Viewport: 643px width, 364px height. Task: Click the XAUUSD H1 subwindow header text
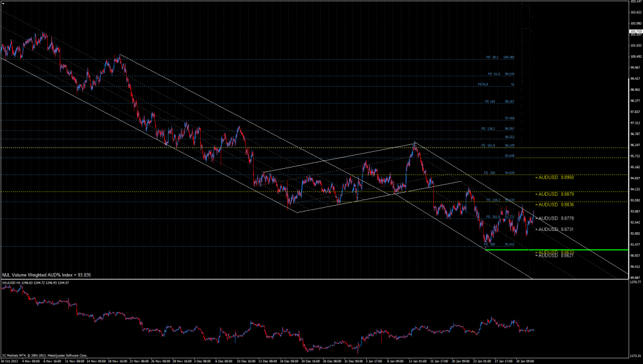[x=36, y=283]
